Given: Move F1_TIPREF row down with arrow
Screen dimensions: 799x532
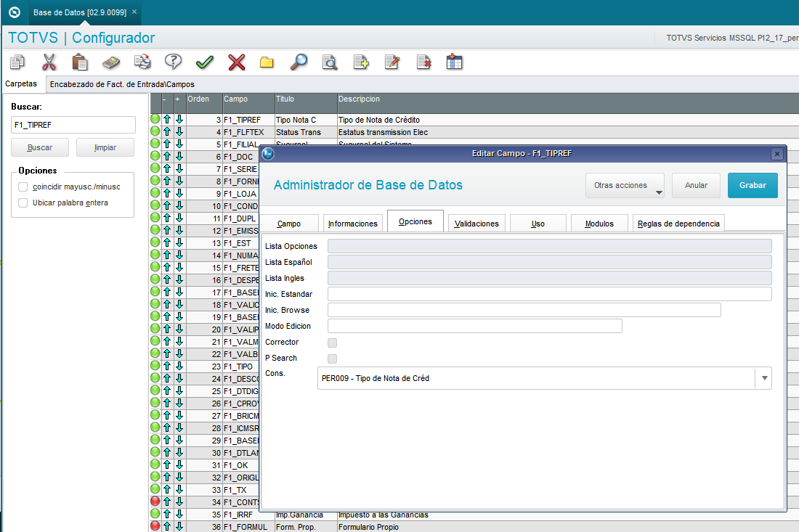Looking at the screenshot, I should [179, 120].
